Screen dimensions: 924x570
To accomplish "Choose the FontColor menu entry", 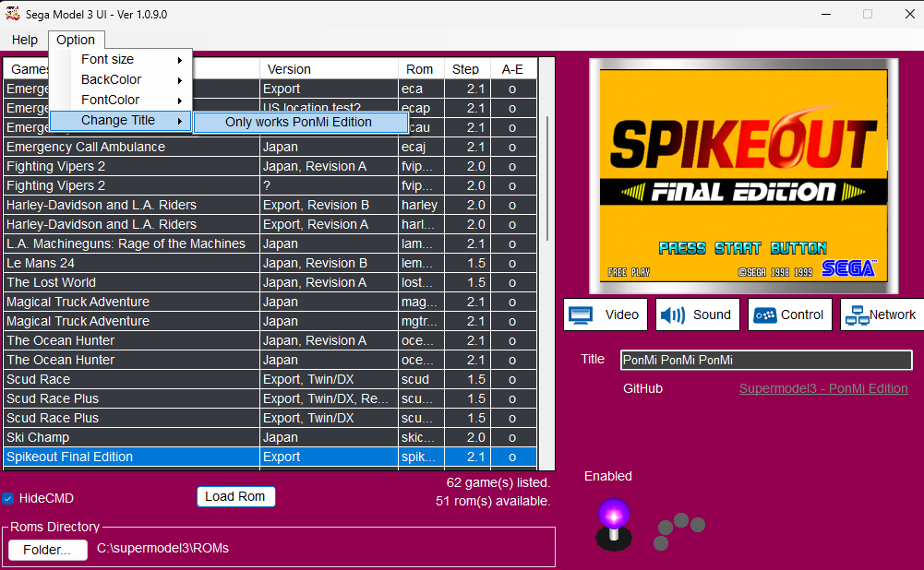I will point(121,101).
